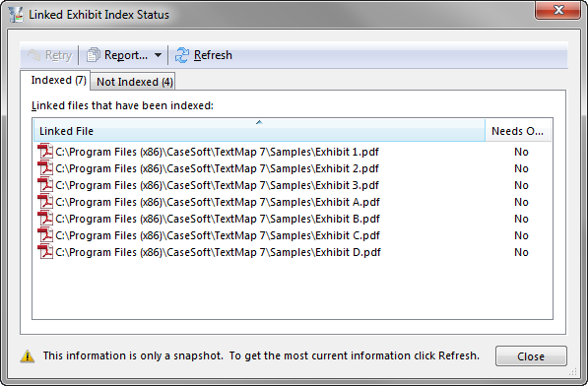The width and height of the screenshot is (588, 386).
Task: Select the Exhibit 1.pdf file path
Action: pyautogui.click(x=217, y=152)
